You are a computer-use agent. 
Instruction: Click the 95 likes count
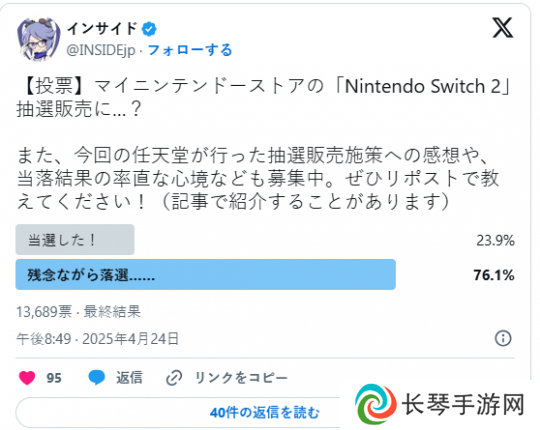point(54,378)
